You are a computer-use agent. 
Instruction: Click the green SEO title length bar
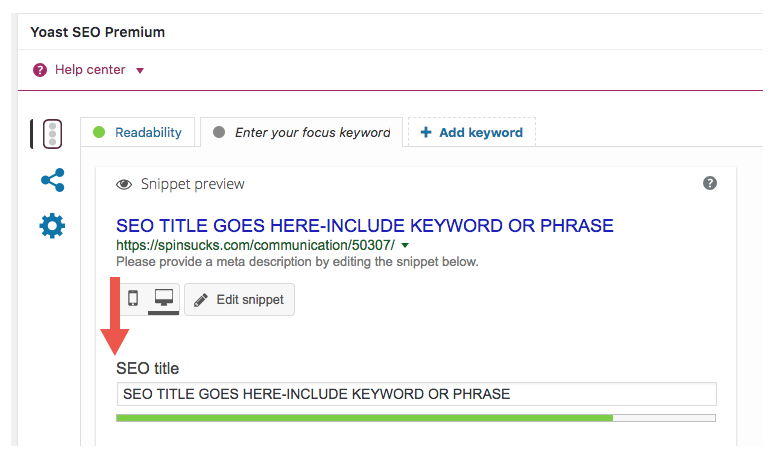point(364,417)
